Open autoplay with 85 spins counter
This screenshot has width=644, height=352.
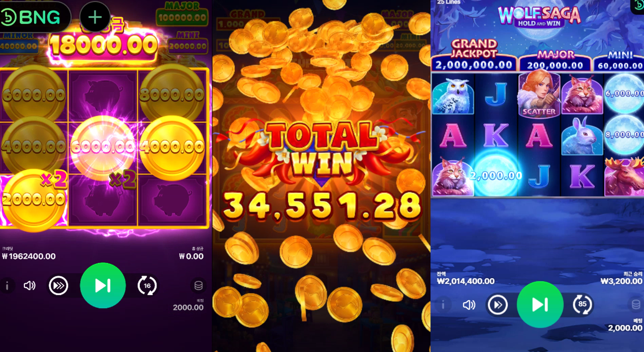[582, 305]
